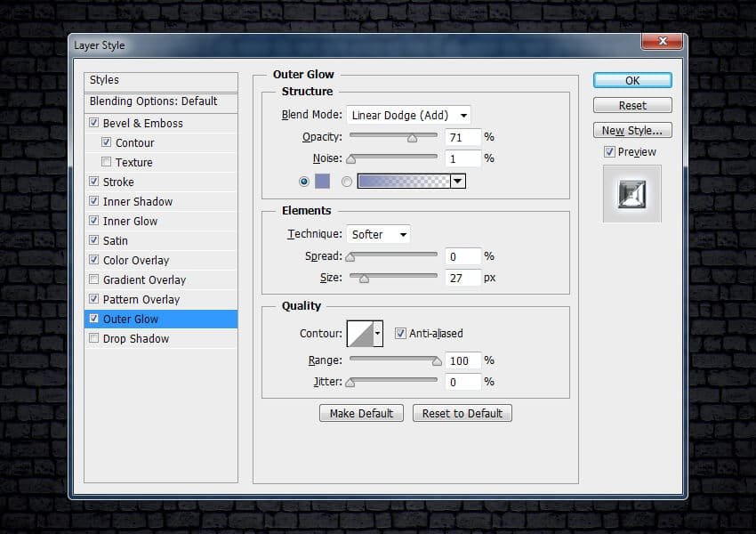Open Blending Options: Default
756x534 pixels.
click(x=153, y=101)
